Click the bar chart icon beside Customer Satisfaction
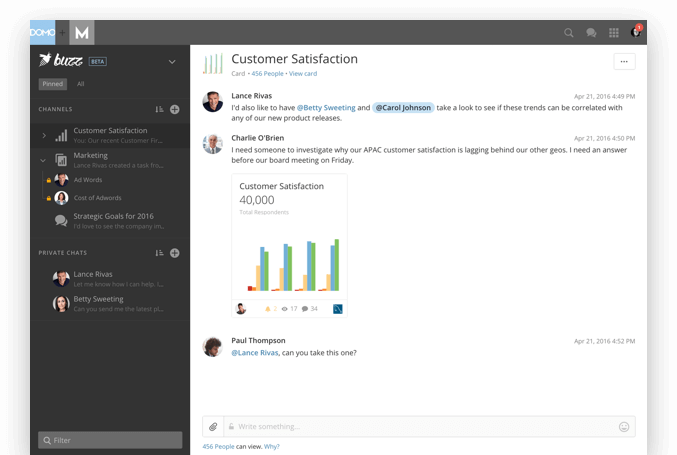 [61, 136]
